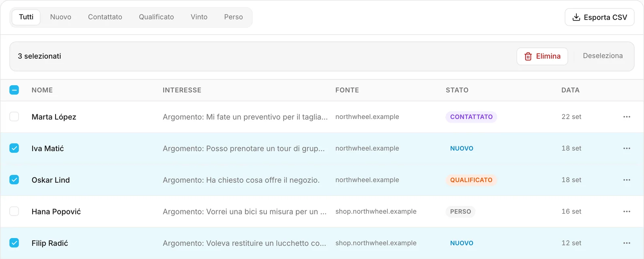The image size is (644, 259).
Task: Click the name Hana Popović
Action: [x=56, y=212]
